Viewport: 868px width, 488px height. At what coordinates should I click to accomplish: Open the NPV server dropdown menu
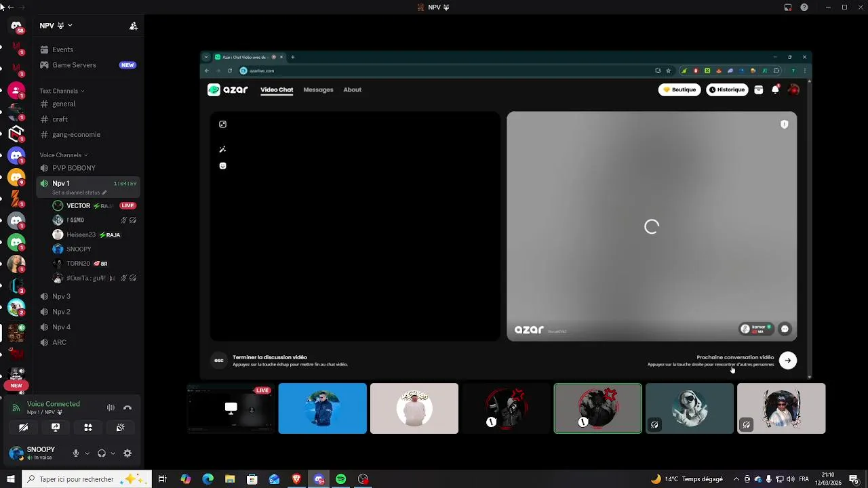point(56,26)
